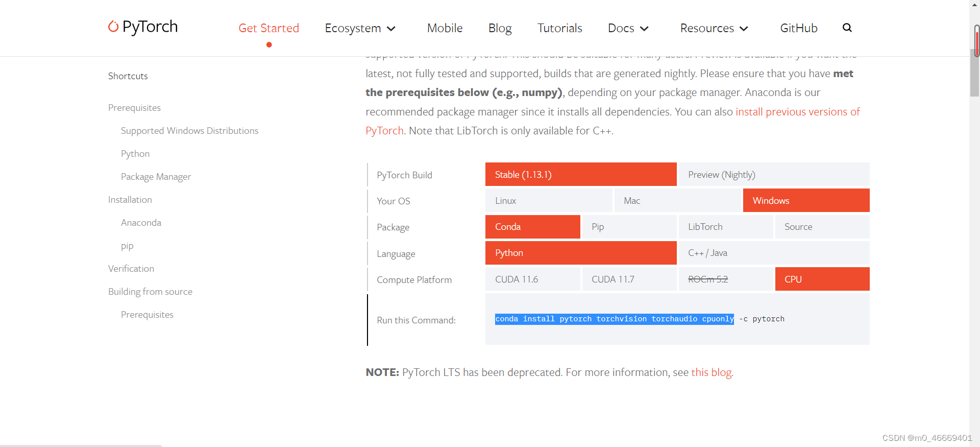Open the install previous versions link
The image size is (980, 447).
[798, 112]
